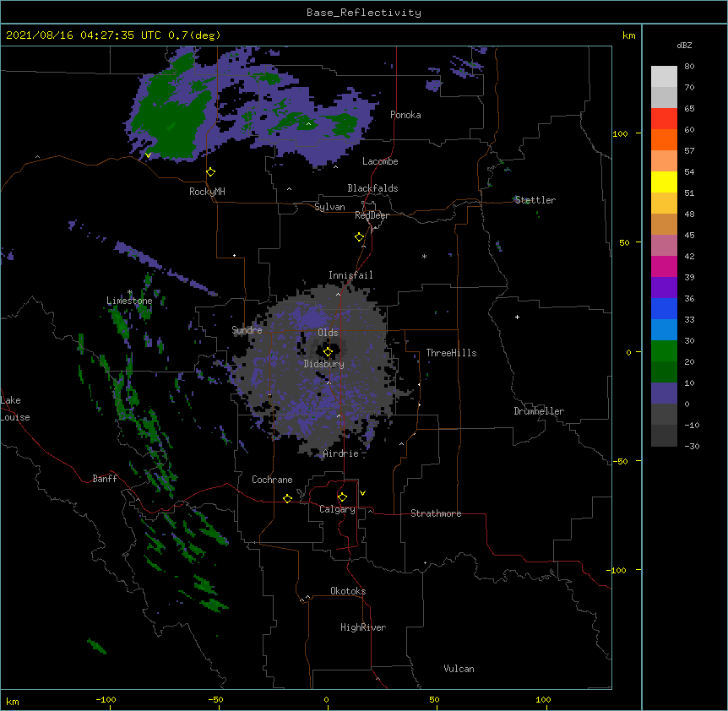The width and height of the screenshot is (728, 711).
Task: Click the Ponoka city label
Action: [405, 115]
